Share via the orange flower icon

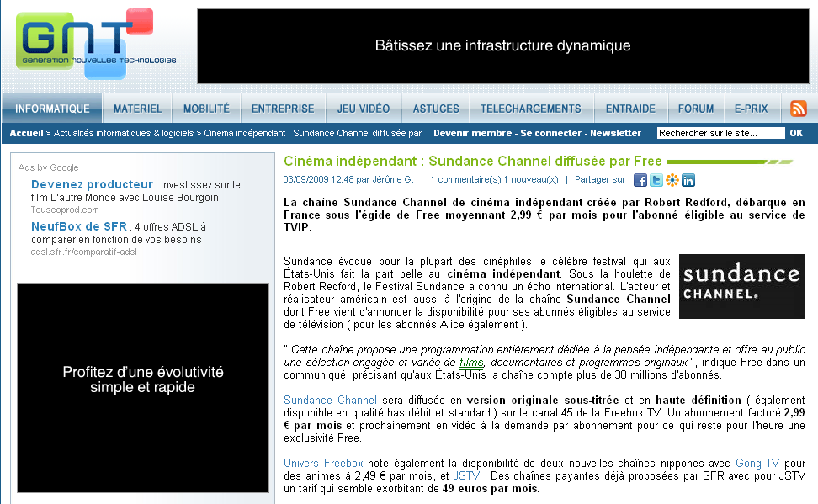(x=672, y=181)
